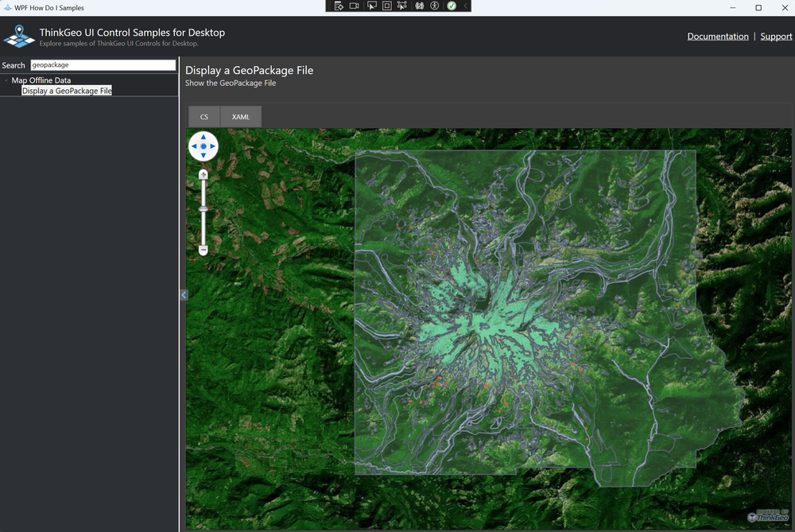Open the Documentation link
This screenshot has height=532, width=795.
pos(718,37)
